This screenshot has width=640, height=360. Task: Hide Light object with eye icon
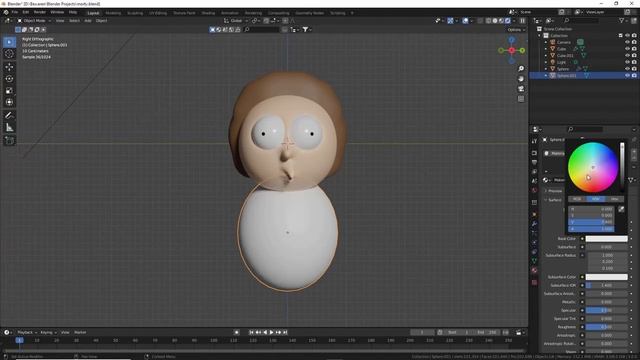627,62
